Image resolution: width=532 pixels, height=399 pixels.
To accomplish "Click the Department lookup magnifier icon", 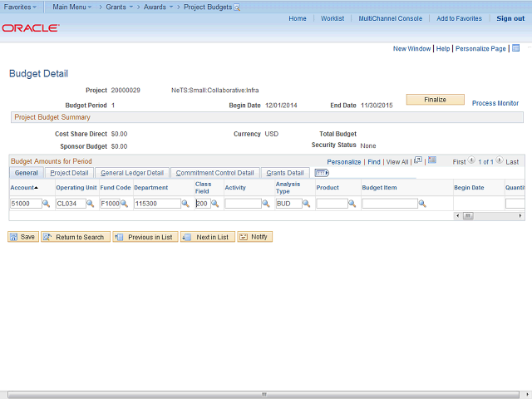I will pos(185,204).
